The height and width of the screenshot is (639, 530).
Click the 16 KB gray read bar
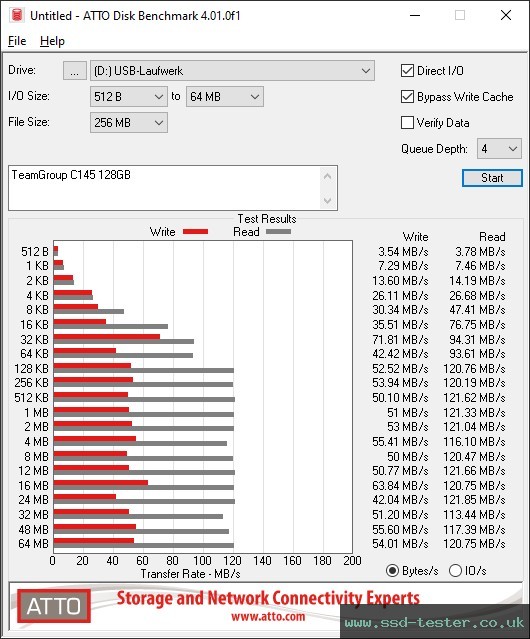click(111, 326)
